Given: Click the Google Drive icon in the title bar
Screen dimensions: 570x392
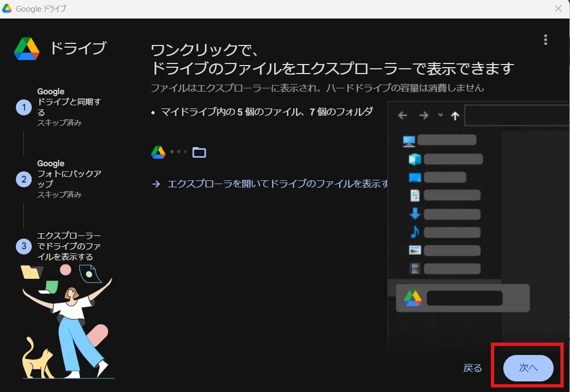Looking at the screenshot, I should point(7,8).
